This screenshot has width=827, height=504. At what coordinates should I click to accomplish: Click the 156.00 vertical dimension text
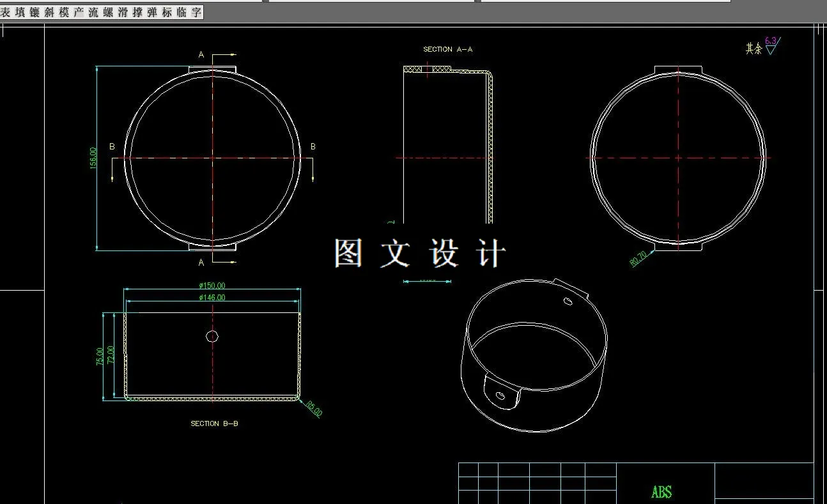(x=93, y=158)
